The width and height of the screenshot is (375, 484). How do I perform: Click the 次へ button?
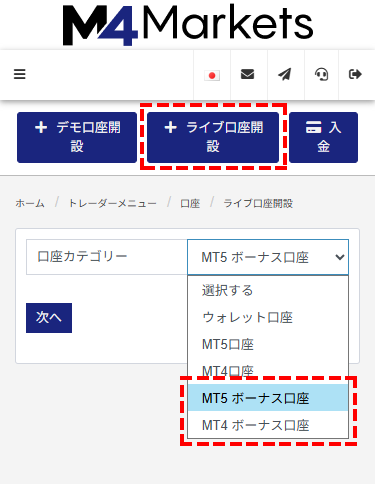49,318
